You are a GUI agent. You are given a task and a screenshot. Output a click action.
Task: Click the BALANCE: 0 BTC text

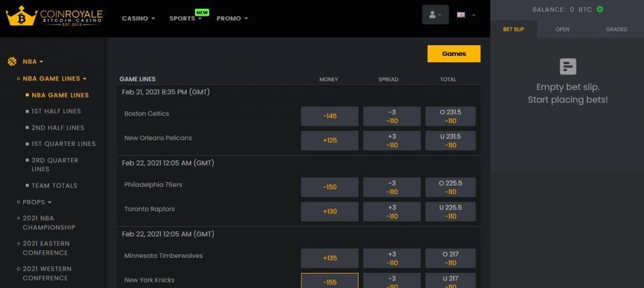pyautogui.click(x=562, y=9)
